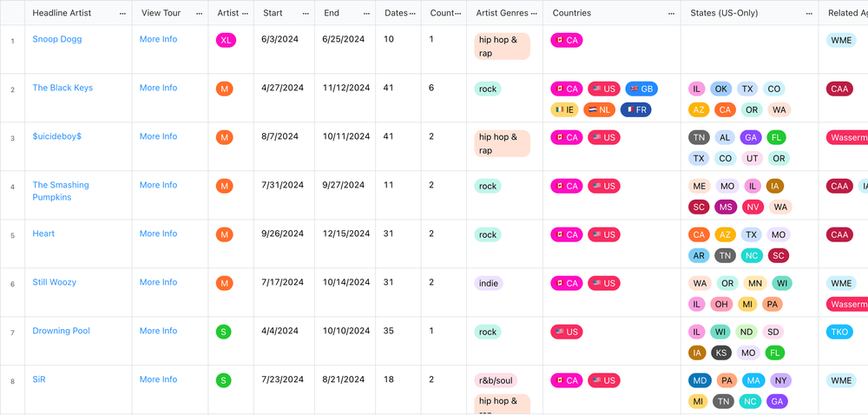Click the NL country flag tag
The width and height of the screenshot is (868, 415).
click(x=599, y=110)
